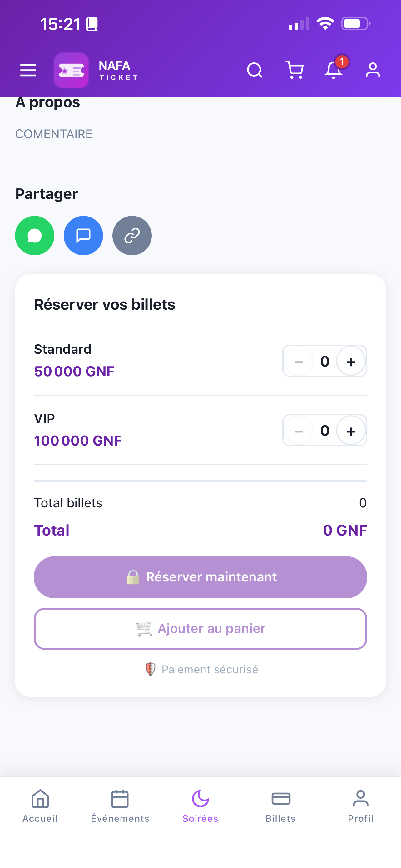Share via green WhatsApp button
This screenshot has width=401, height=868.
[x=35, y=236]
